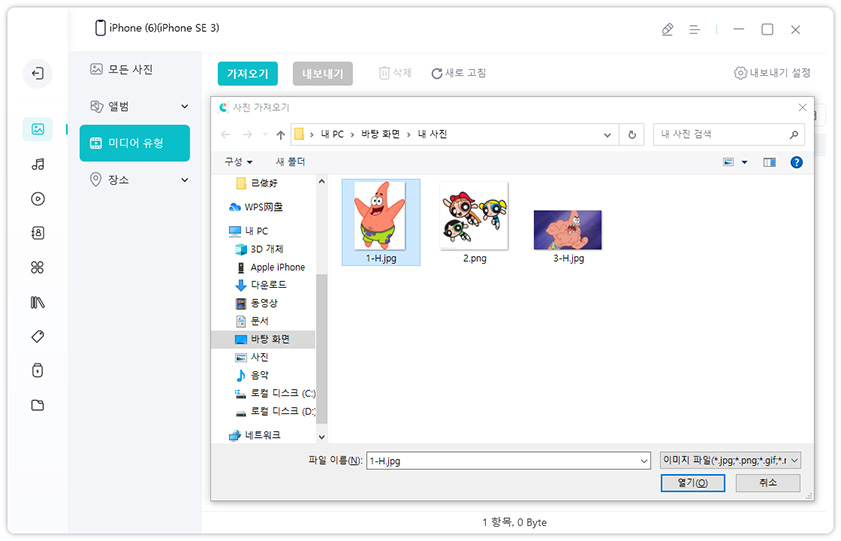
Task: Click the edit pencil icon in title bar
Action: pyautogui.click(x=667, y=29)
